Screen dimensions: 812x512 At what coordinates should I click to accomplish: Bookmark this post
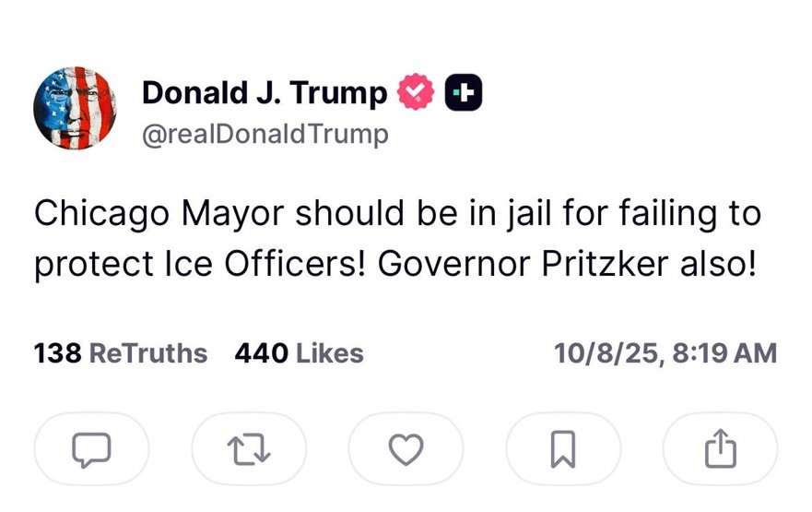click(x=563, y=449)
